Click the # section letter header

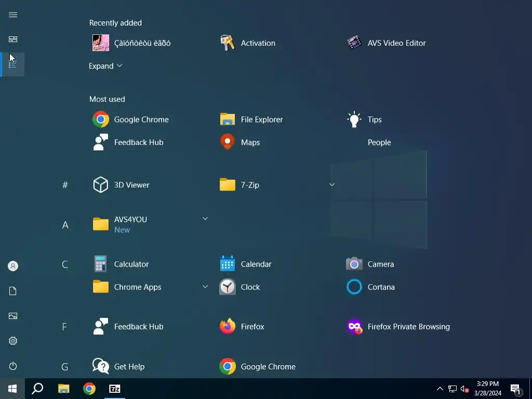tap(65, 185)
